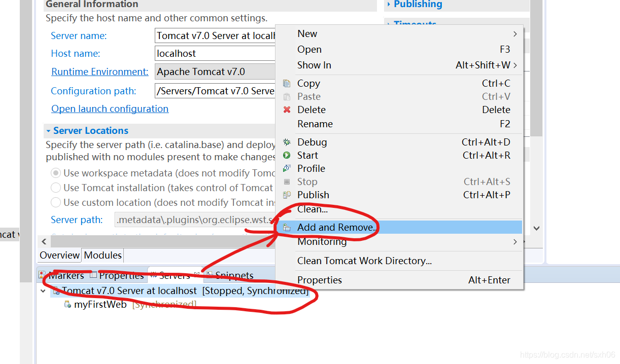Choose Publish from the context menu
This screenshot has width=620, height=364.
(x=400, y=195)
